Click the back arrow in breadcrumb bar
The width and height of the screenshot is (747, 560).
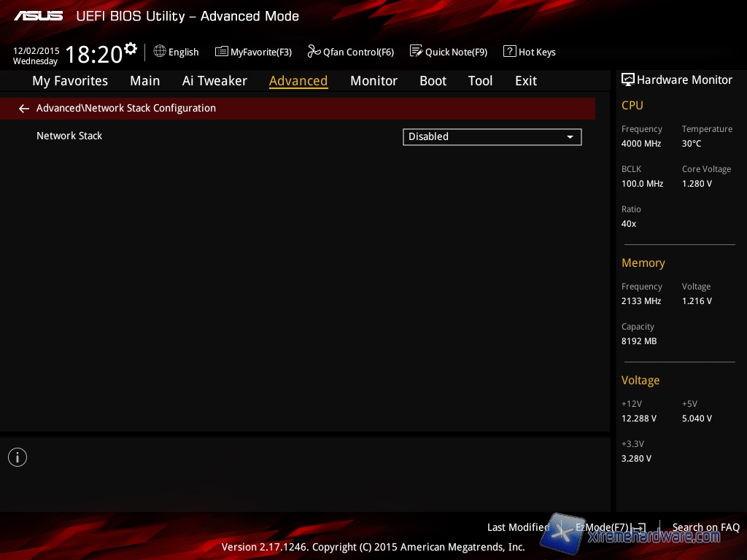click(24, 109)
